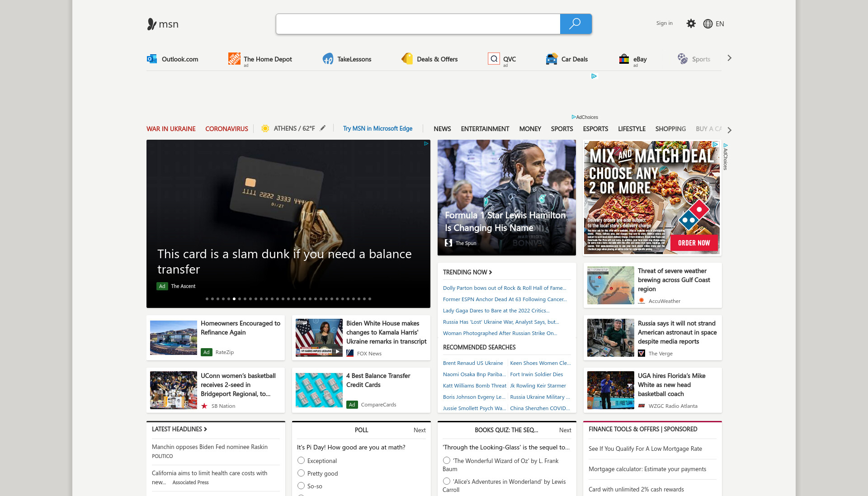The height and width of the screenshot is (496, 868).
Task: Click the ad marker on card slideshow
Action: tap(426, 144)
